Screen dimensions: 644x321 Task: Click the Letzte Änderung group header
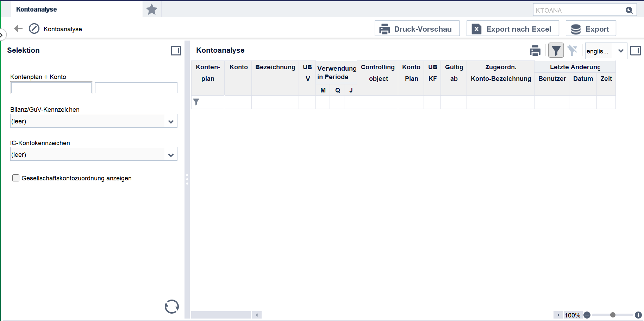tap(575, 67)
